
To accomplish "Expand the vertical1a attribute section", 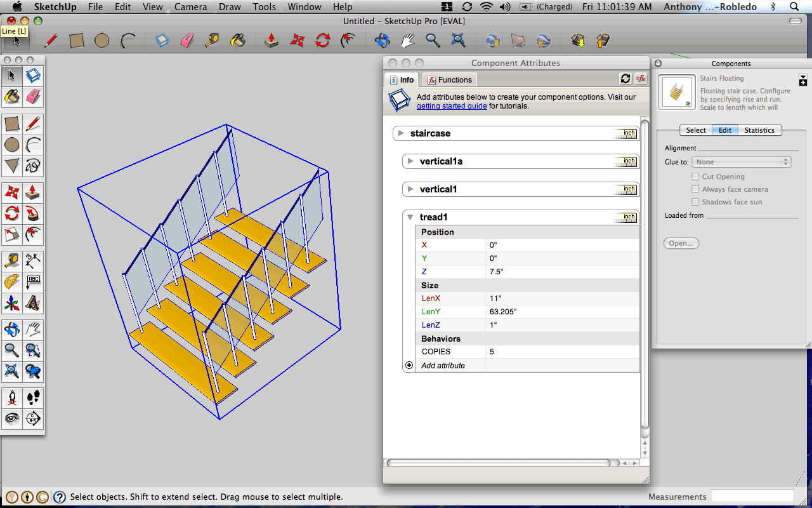I will click(x=411, y=161).
